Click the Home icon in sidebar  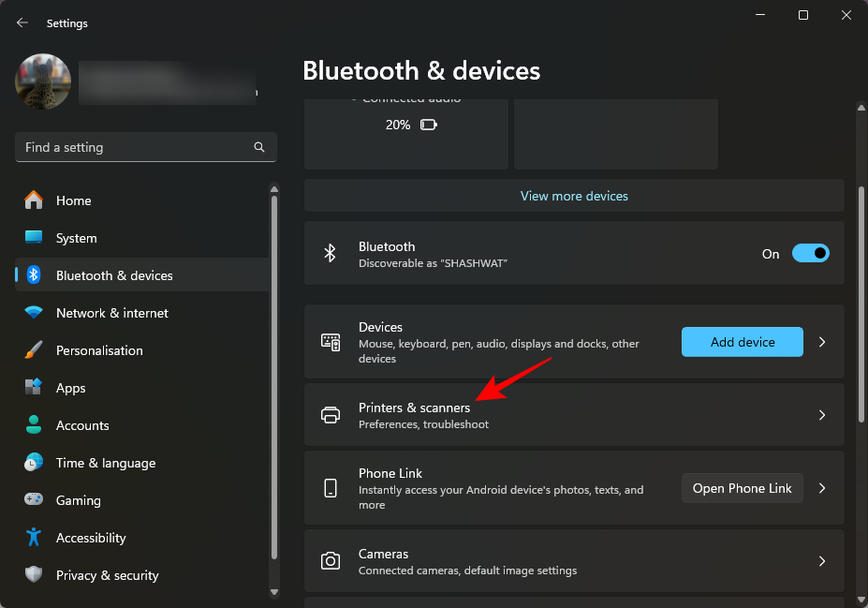click(34, 200)
